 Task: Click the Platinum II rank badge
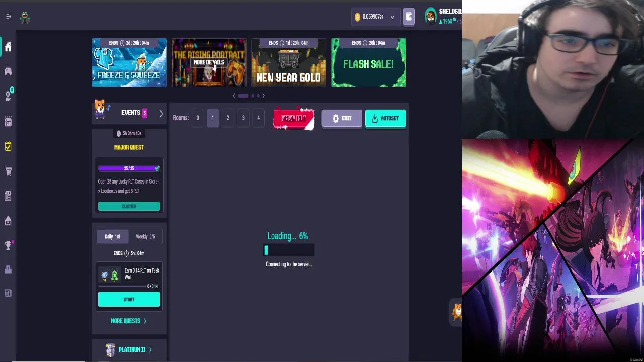(x=110, y=350)
